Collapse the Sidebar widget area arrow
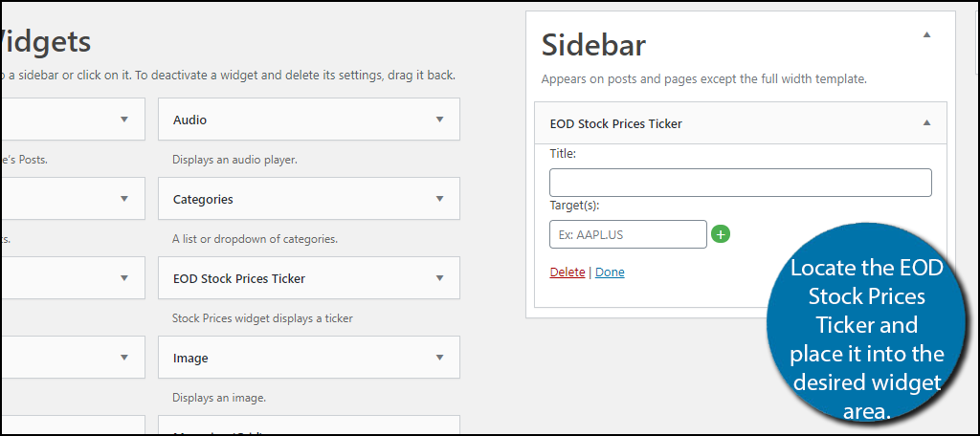The width and height of the screenshot is (980, 436). [x=926, y=34]
